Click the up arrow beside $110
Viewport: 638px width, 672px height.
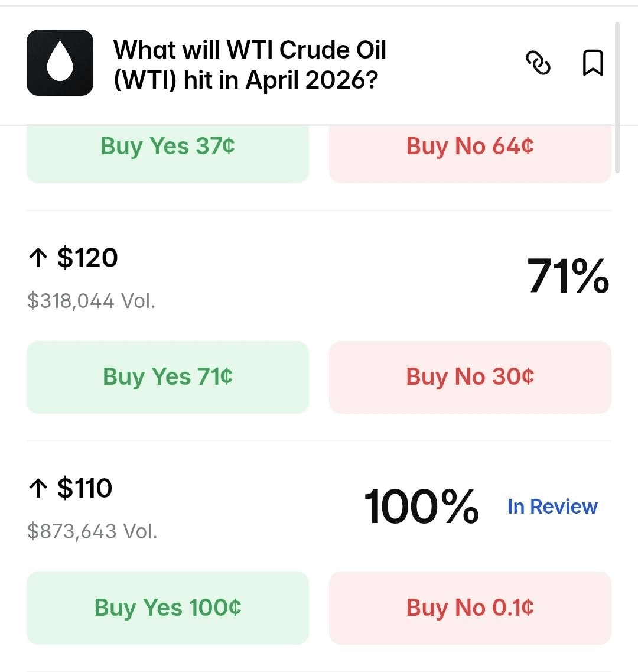coord(38,488)
